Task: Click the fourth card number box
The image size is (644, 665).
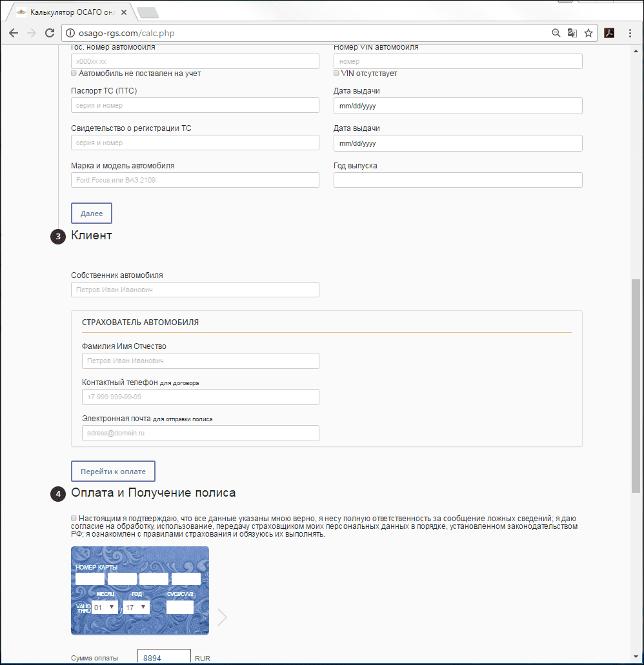Action: (x=186, y=579)
